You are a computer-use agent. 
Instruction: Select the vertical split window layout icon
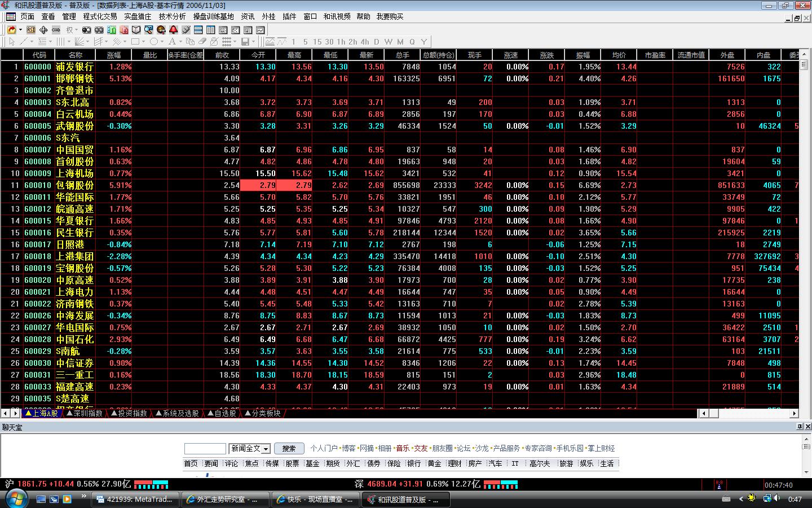[x=210, y=29]
